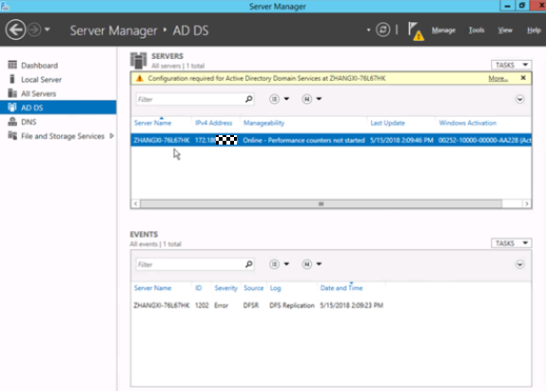The height and width of the screenshot is (392, 546).
Task: Open the Help menu
Action: tap(534, 30)
